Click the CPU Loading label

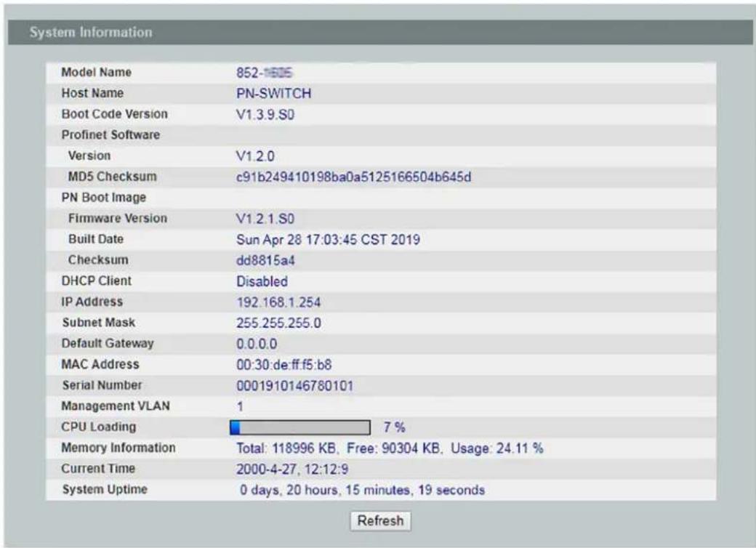[x=99, y=427]
